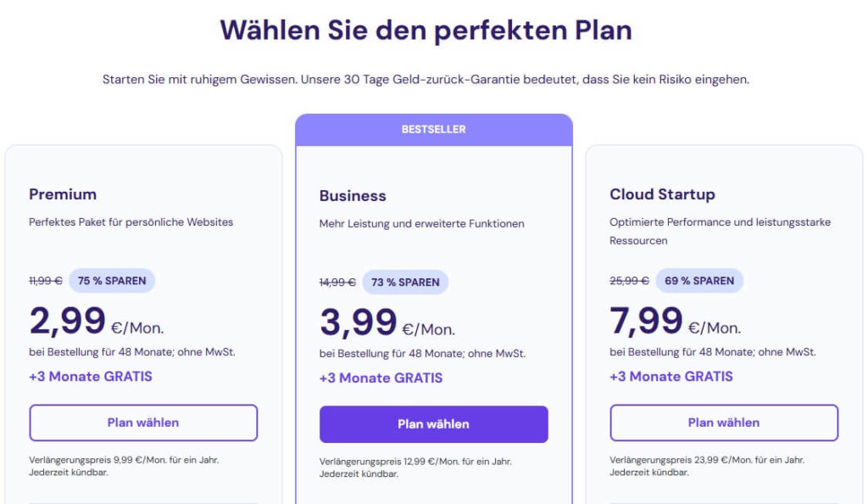Click the Premium plan title
The image size is (868, 504).
tap(63, 194)
